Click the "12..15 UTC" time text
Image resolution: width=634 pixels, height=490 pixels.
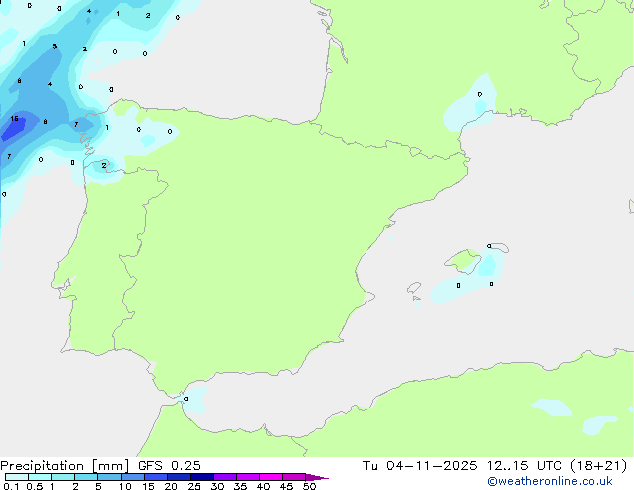[524, 466]
